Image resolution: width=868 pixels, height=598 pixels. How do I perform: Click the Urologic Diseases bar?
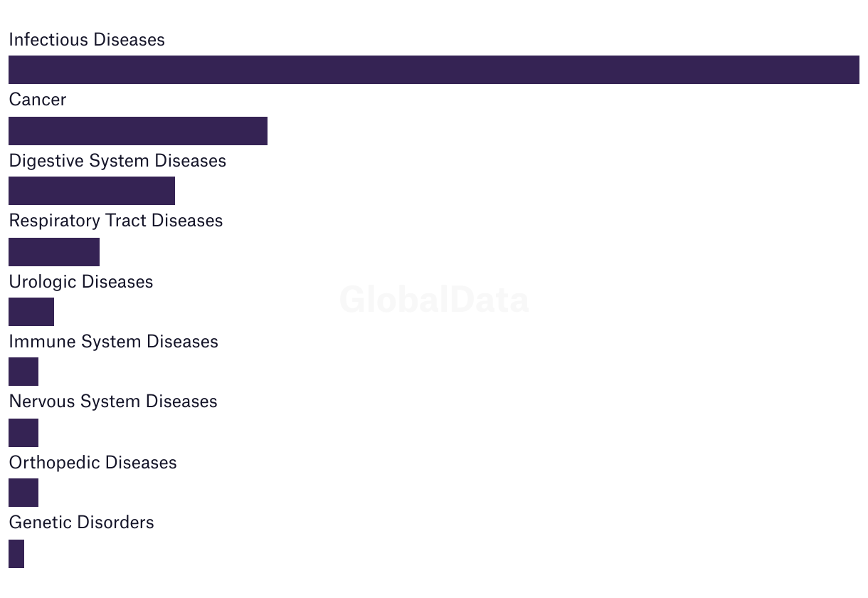tap(31, 312)
